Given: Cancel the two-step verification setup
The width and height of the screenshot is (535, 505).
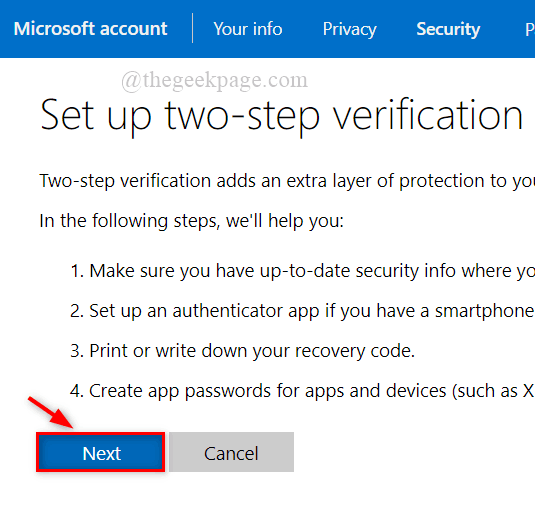Looking at the screenshot, I should pyautogui.click(x=231, y=452).
